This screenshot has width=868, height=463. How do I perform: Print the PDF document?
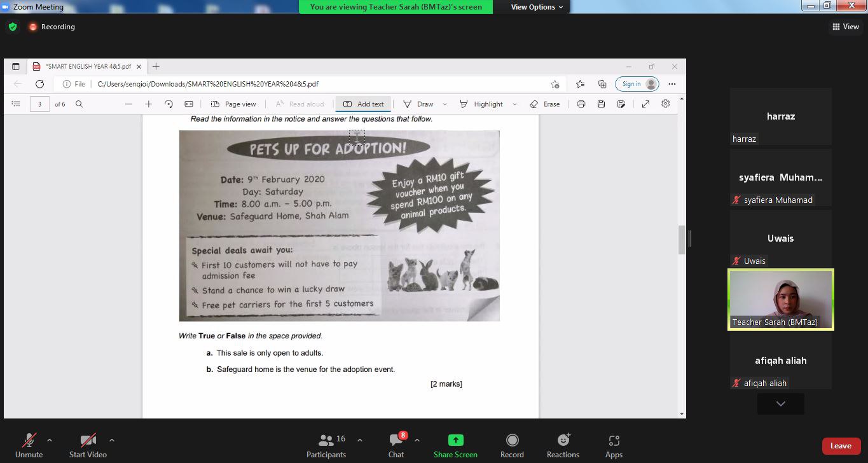coord(581,104)
